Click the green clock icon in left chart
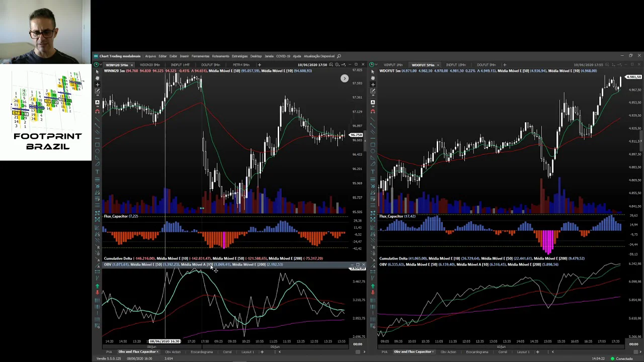 (96, 65)
